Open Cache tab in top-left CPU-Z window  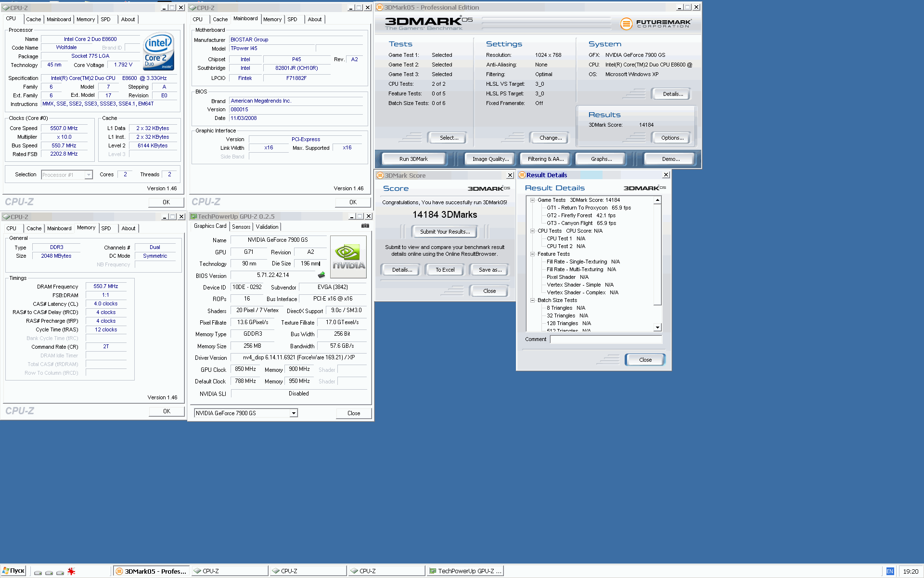(34, 19)
